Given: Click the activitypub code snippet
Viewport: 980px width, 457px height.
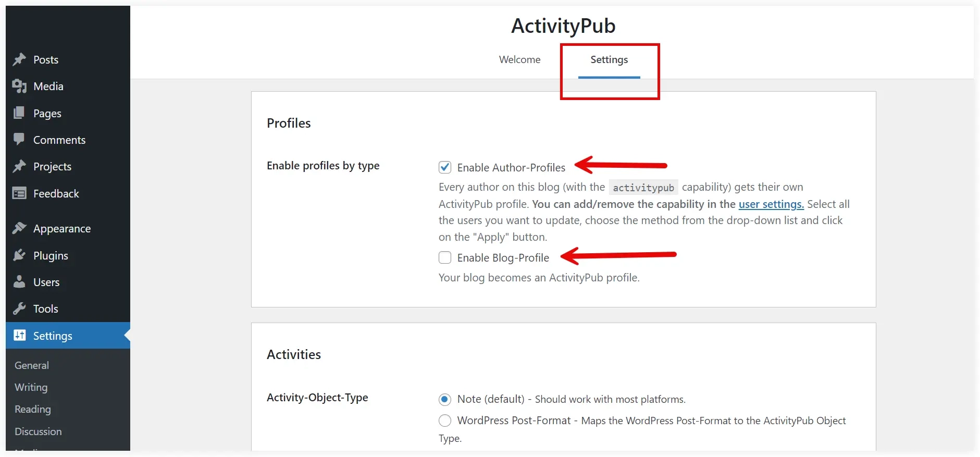Looking at the screenshot, I should point(643,188).
